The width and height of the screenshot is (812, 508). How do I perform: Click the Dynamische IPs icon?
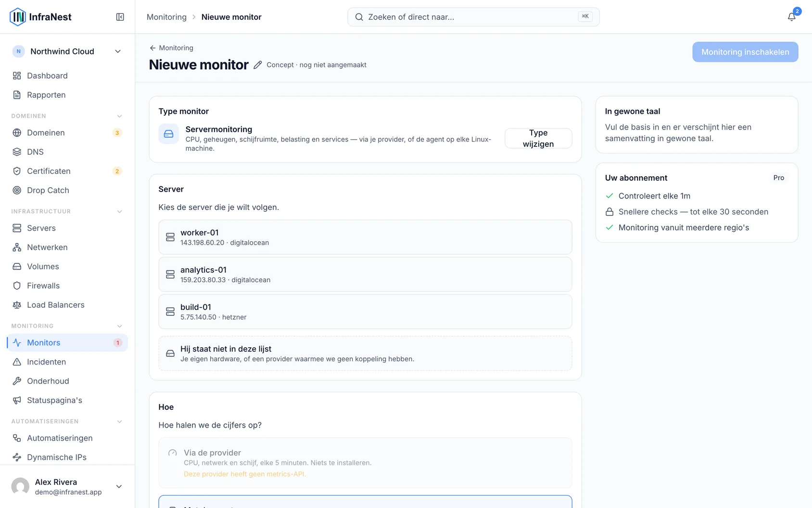point(17,457)
